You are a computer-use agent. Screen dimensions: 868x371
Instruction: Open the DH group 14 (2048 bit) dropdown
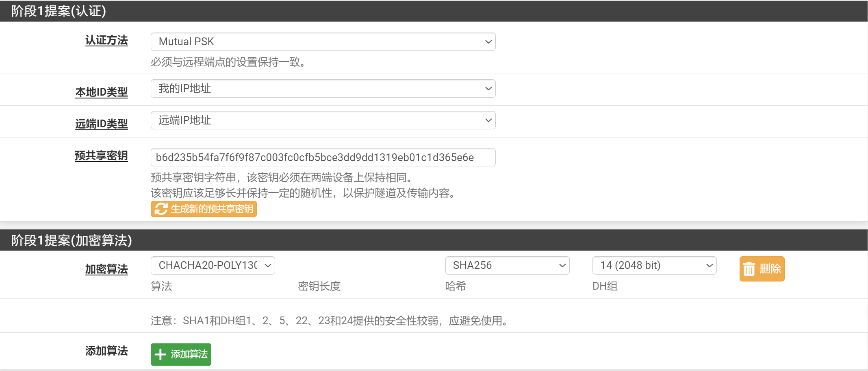click(x=654, y=266)
